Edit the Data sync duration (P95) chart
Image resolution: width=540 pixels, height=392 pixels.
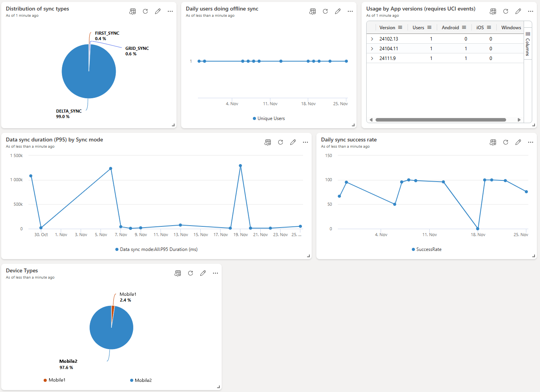click(293, 142)
